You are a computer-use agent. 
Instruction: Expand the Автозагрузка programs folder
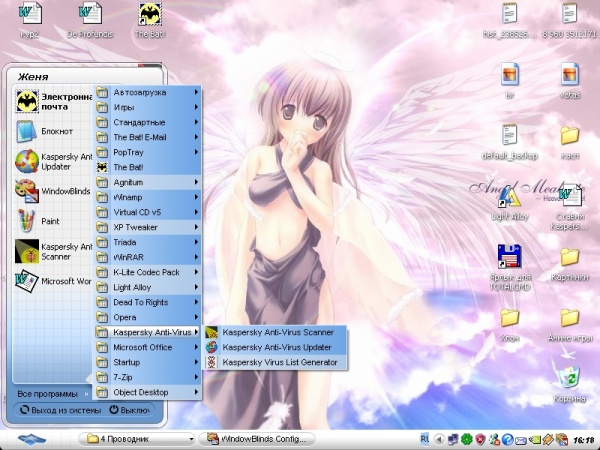[x=148, y=92]
